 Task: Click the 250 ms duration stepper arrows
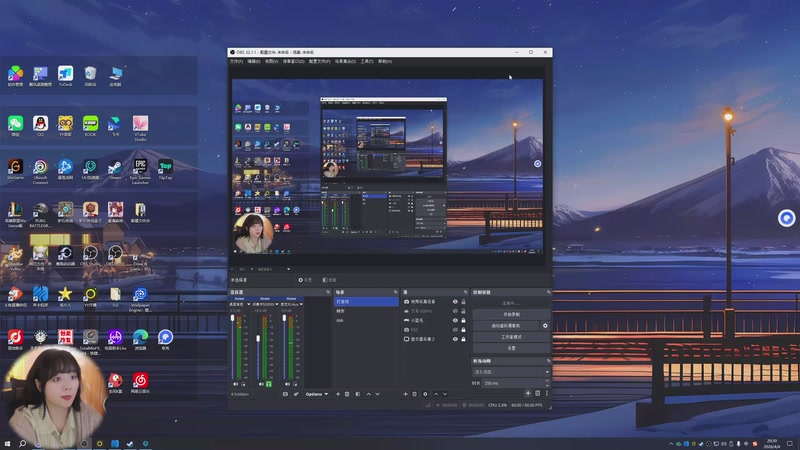click(547, 383)
